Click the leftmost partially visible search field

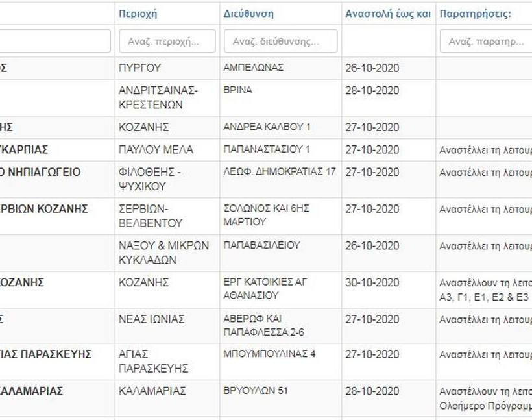[55, 41]
